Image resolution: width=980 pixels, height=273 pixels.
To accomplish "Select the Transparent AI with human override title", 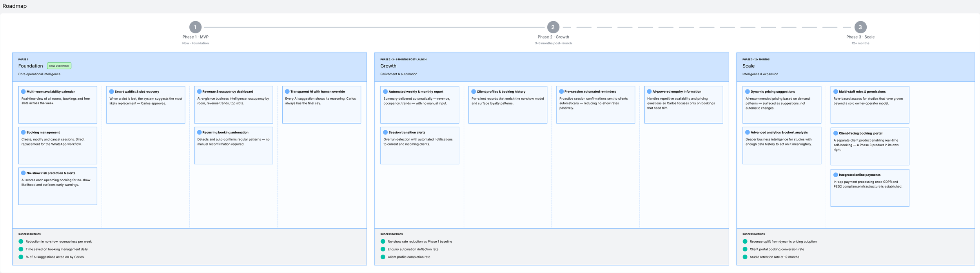I will coord(318,92).
